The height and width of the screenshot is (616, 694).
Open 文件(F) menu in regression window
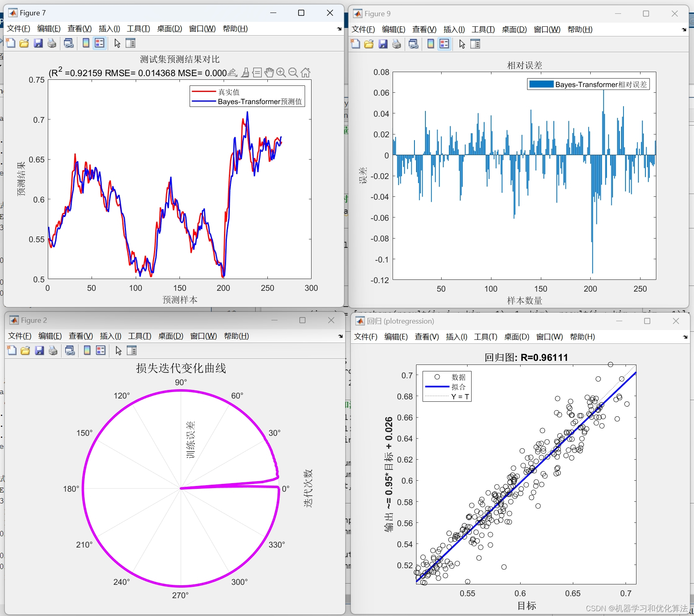click(x=366, y=337)
